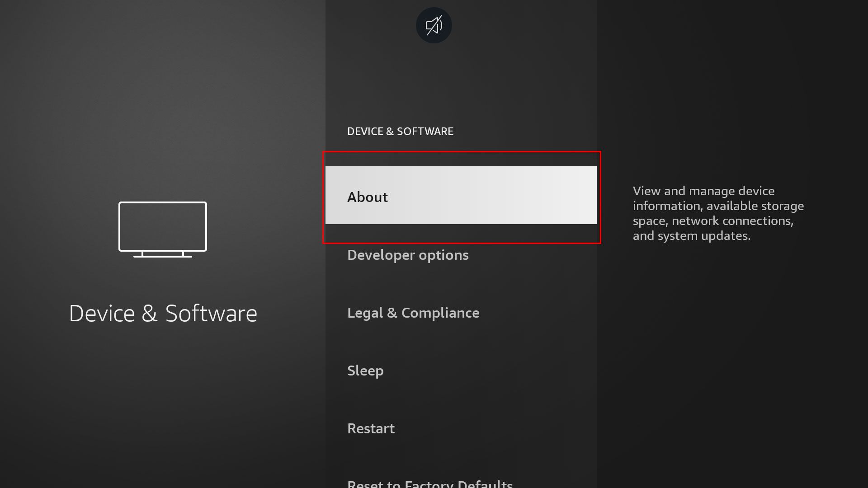Select Legal & Compliance

point(413,313)
